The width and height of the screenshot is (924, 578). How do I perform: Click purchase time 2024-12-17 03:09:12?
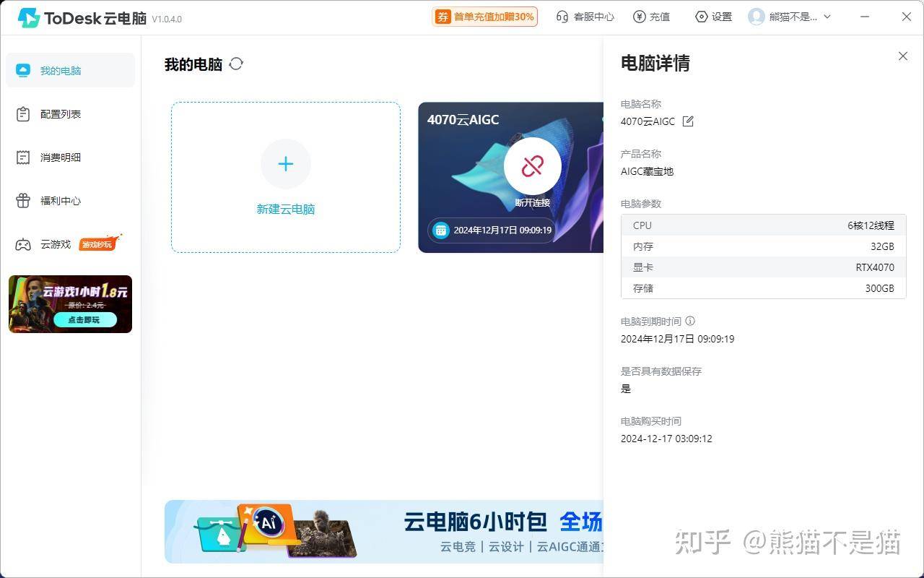(x=666, y=439)
